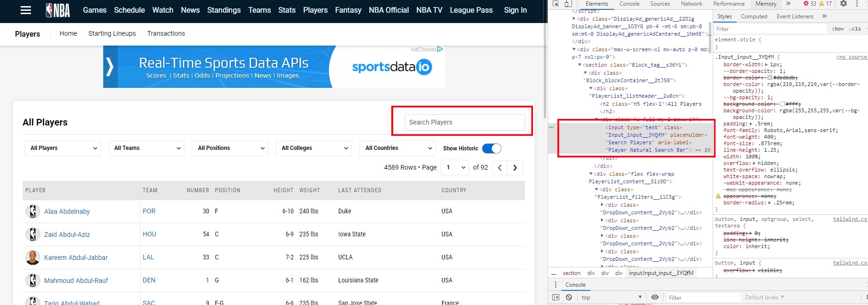Clear the console with the ban icon

coord(569,297)
